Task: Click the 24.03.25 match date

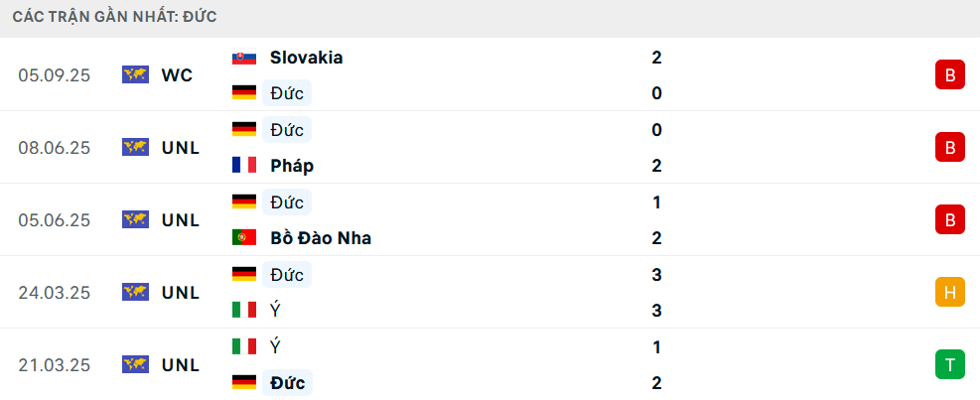Action: click(54, 292)
